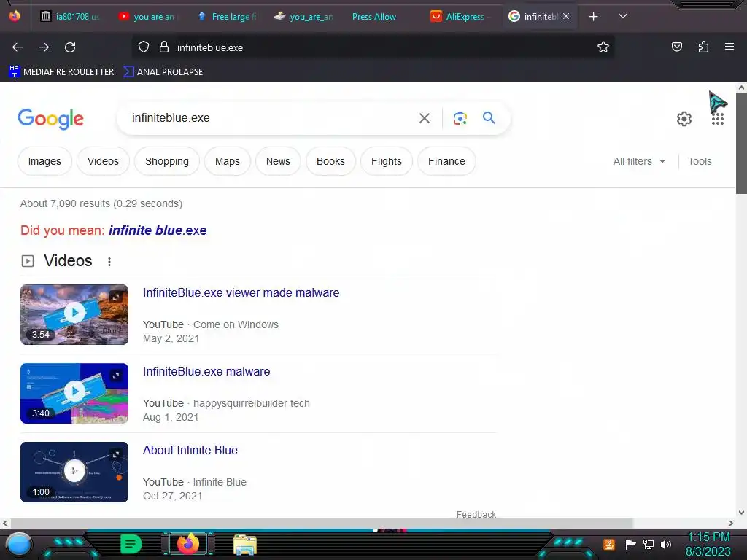Filter results by Books

click(330, 161)
